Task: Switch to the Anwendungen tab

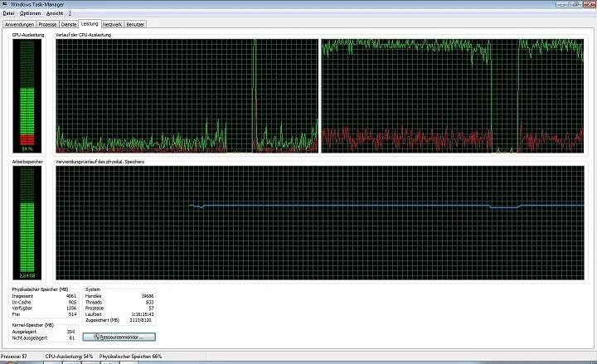Action: [19, 24]
